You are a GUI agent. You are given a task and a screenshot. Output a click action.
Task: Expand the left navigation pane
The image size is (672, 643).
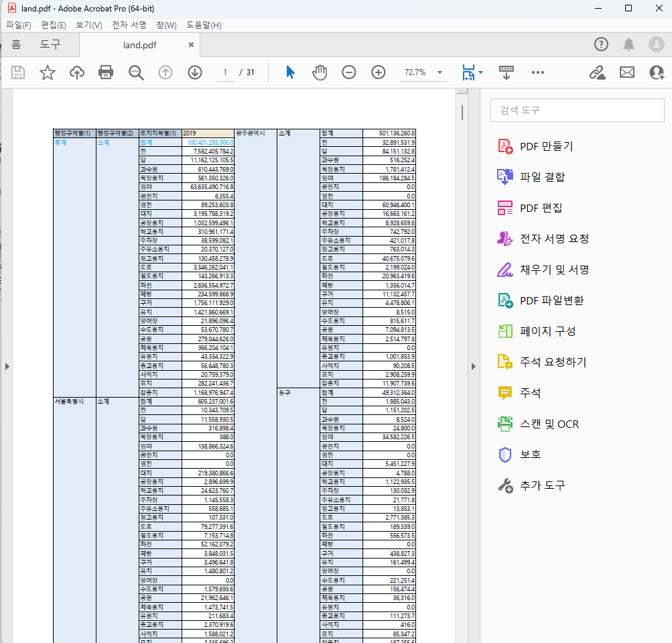[7, 366]
